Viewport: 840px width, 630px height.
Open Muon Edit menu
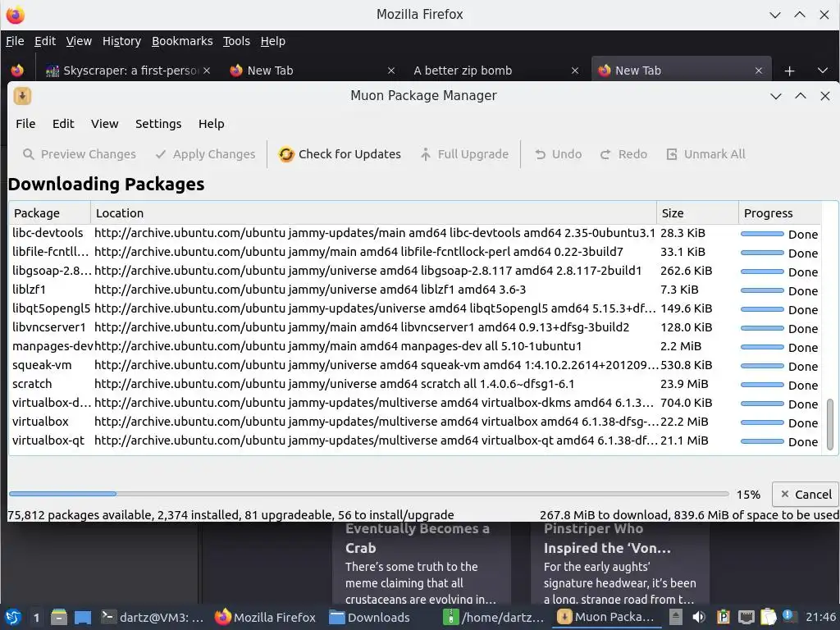click(63, 124)
